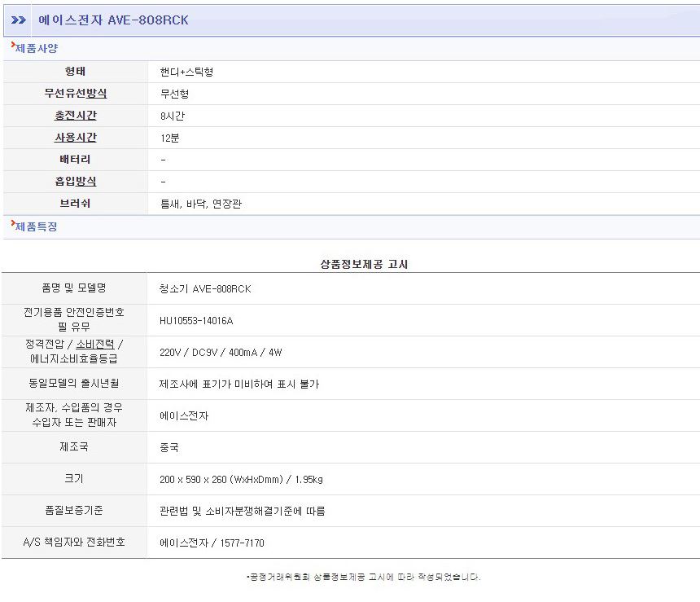700x602 pixels.
Task: Select the 12분 usage time value
Action: [169, 138]
